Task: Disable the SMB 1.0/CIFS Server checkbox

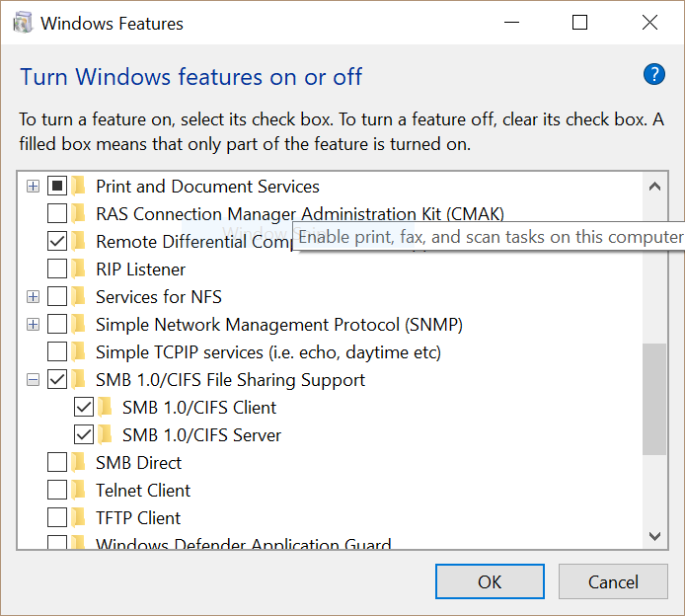Action: click(x=84, y=435)
